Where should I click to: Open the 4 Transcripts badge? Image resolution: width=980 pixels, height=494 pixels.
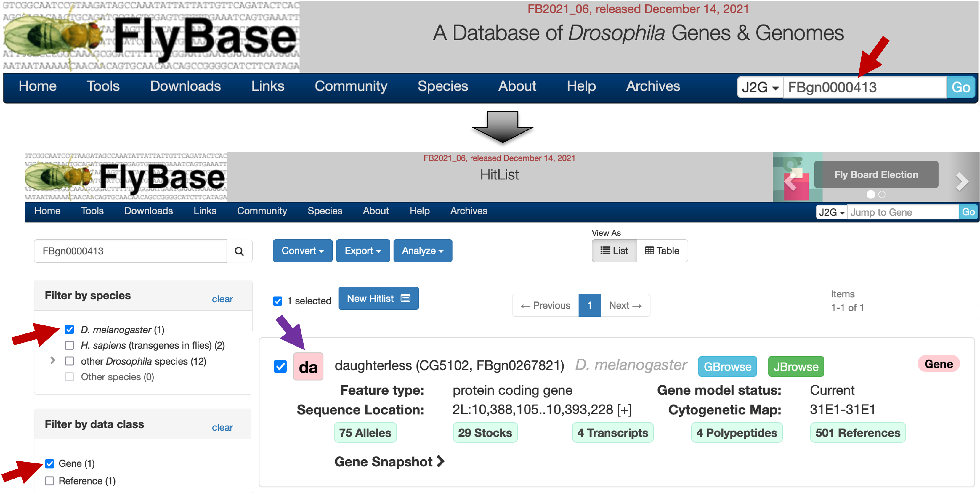point(612,433)
